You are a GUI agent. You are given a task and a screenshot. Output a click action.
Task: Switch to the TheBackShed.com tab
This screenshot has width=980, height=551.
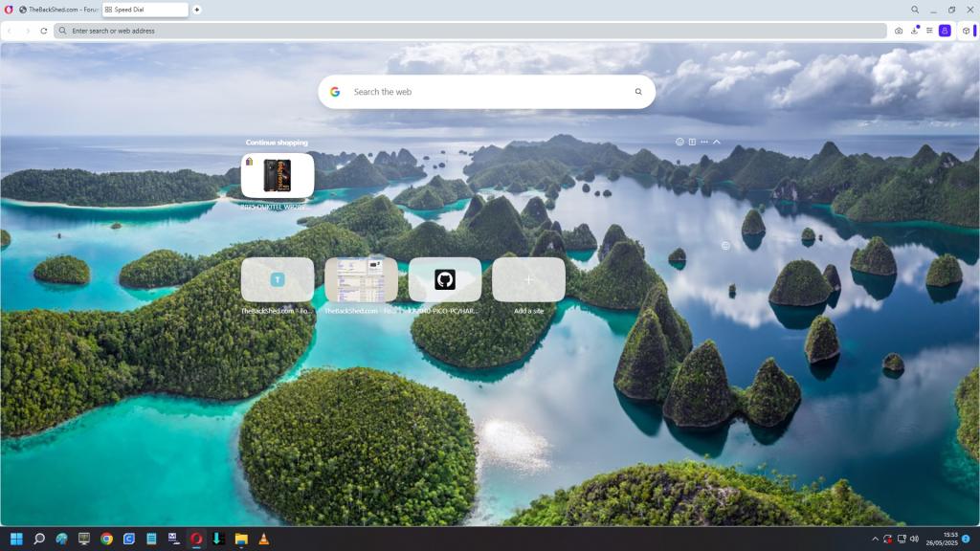57,10
